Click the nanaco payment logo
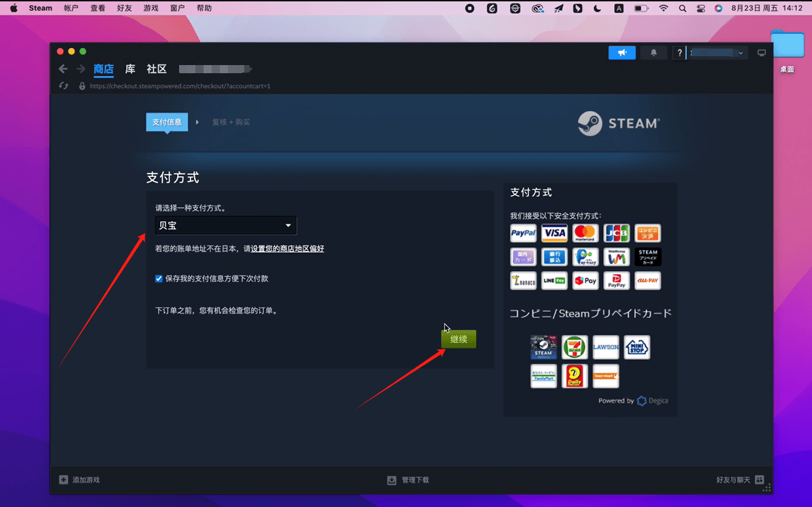This screenshot has height=507, width=812. pos(523,281)
